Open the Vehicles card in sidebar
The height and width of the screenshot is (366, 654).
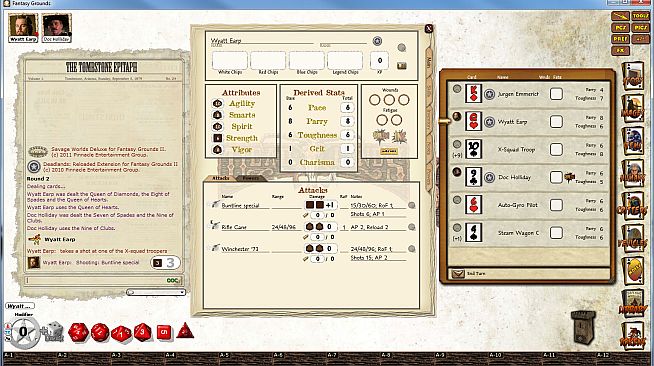point(633,238)
